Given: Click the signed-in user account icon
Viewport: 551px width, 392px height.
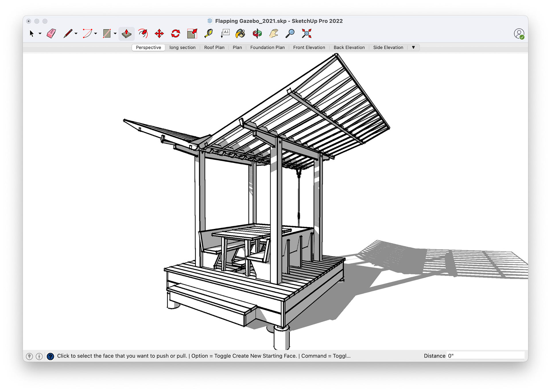Looking at the screenshot, I should click(x=519, y=34).
